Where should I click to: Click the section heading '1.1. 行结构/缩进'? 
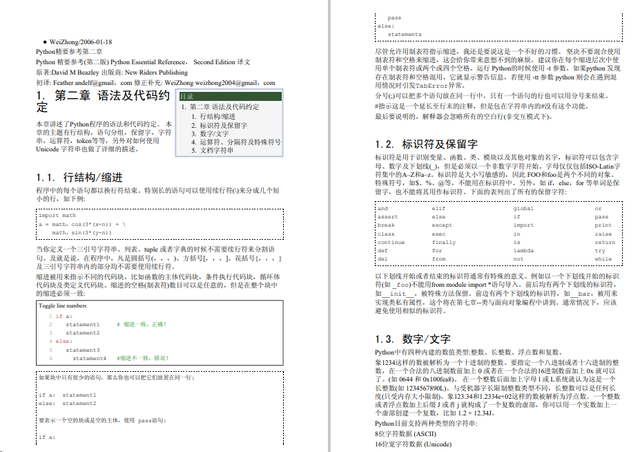pyautogui.click(x=79, y=177)
